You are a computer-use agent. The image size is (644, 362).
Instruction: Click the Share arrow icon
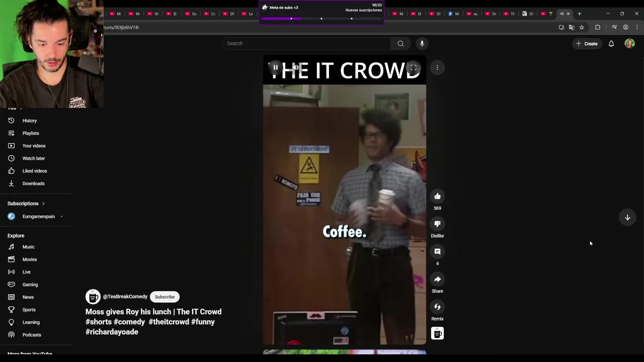[x=437, y=279]
